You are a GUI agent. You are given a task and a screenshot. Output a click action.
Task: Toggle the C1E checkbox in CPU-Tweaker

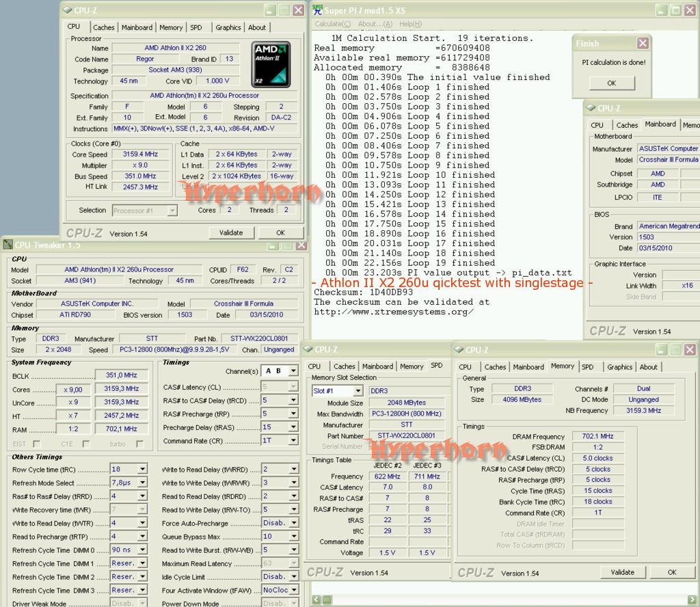click(86, 444)
